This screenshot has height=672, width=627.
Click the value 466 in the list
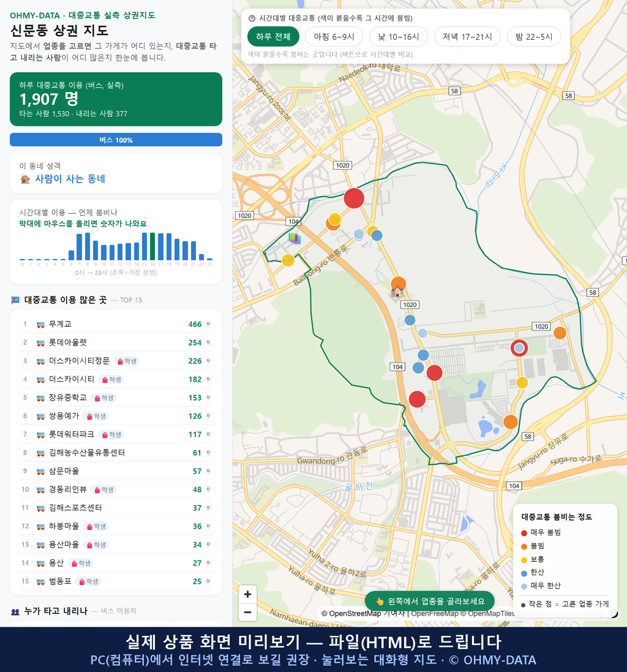point(195,324)
